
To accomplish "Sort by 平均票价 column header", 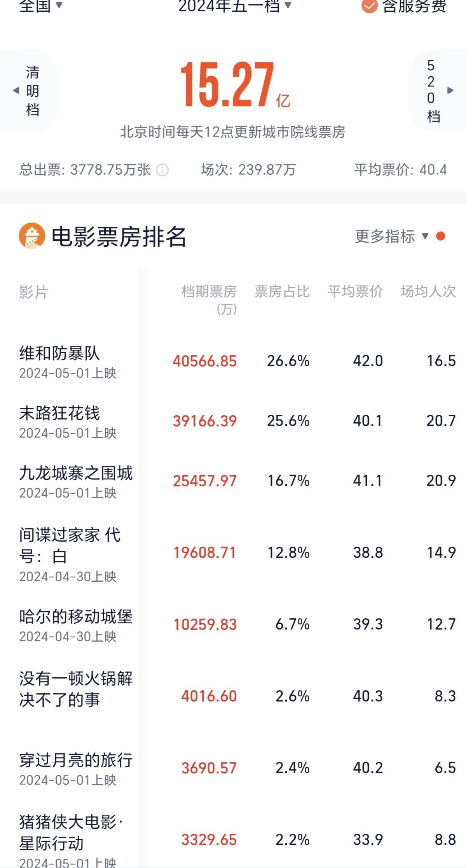I will pos(355,291).
